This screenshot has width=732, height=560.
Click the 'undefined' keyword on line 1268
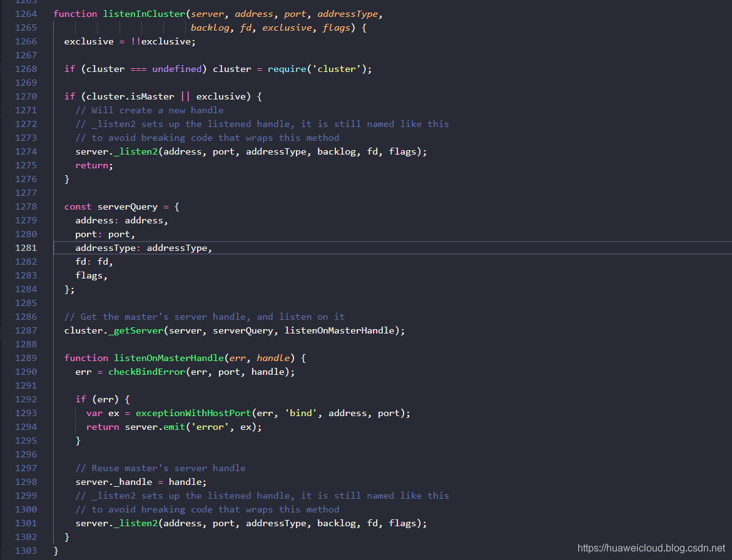coord(177,69)
